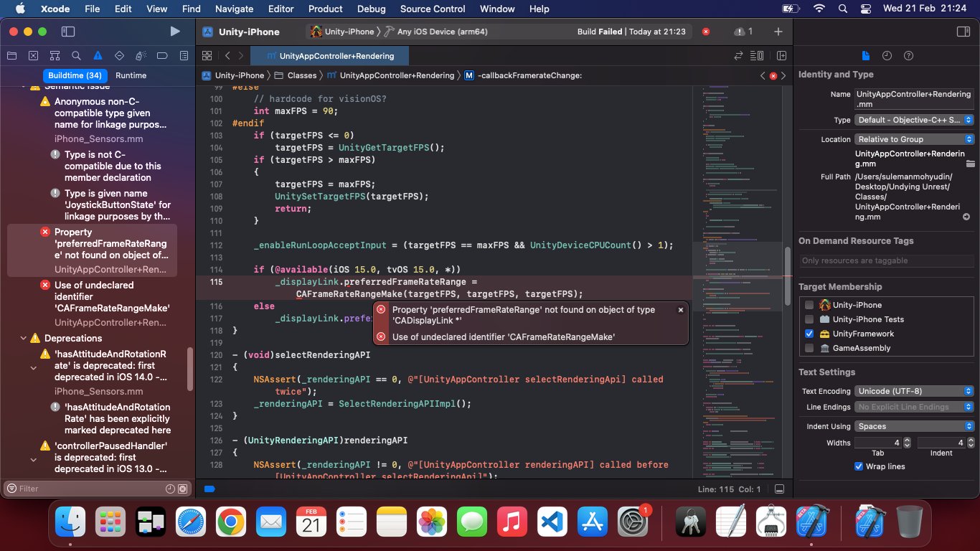This screenshot has height=551, width=980.
Task: Show the History inspector clock icon
Action: tap(887, 56)
